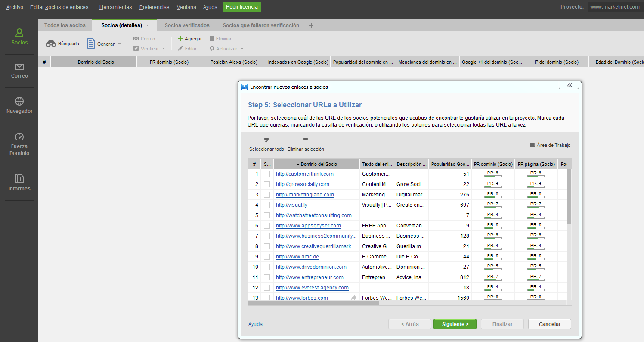Expand the Verificar dropdown arrow
Screen dimensions: 644x342
point(164,49)
